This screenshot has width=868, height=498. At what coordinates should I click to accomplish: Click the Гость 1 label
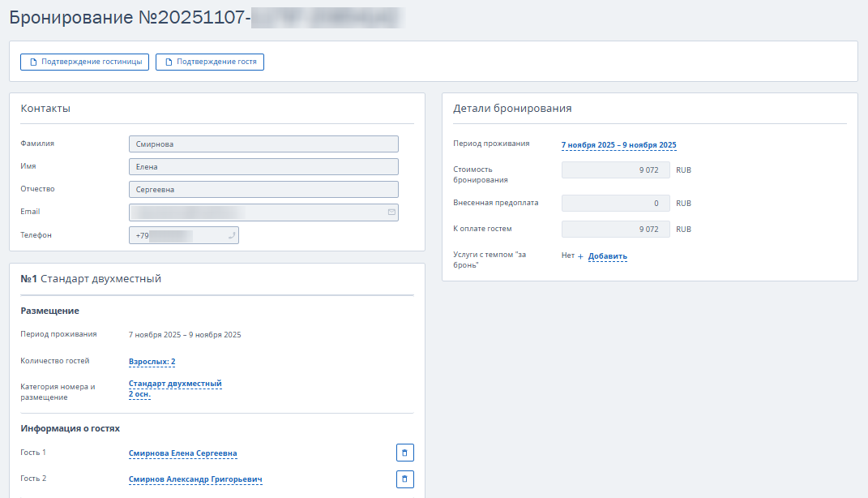point(33,453)
